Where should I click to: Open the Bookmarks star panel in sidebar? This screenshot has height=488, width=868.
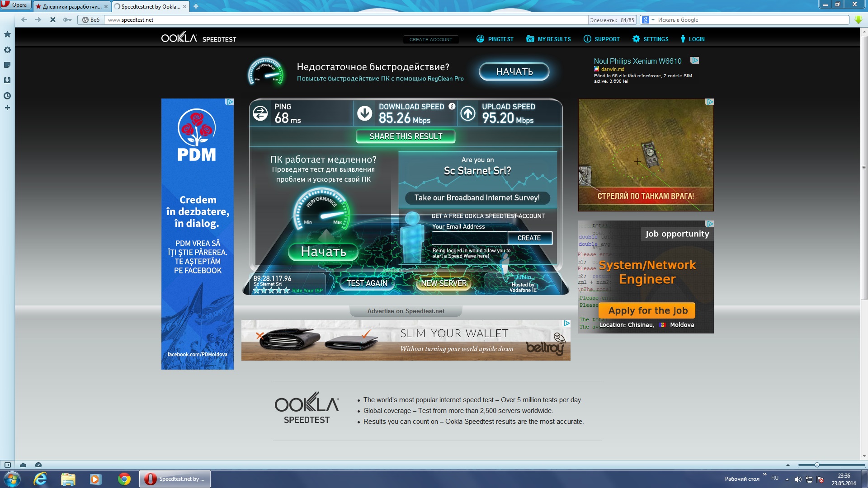[x=7, y=34]
